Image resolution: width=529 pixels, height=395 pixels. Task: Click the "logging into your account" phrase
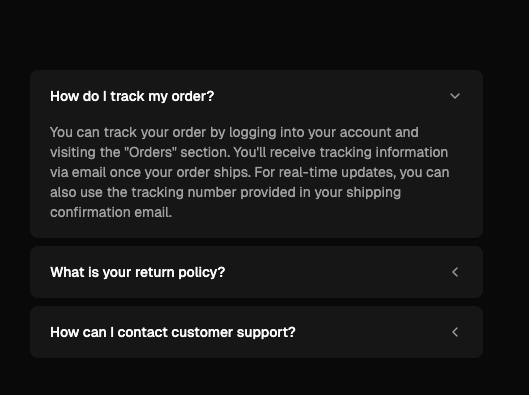coord(283,132)
